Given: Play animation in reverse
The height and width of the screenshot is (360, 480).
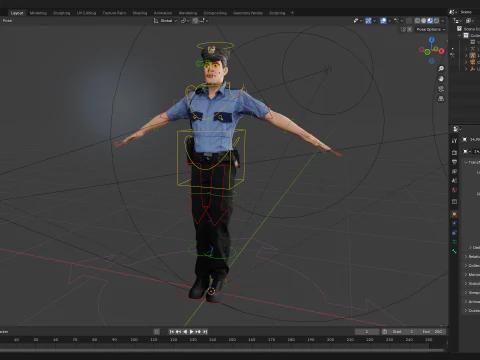Looking at the screenshot, I should point(185,332).
